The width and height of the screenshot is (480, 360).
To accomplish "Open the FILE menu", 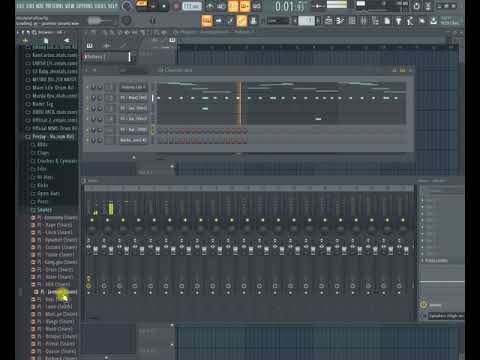I will (x=20, y=6).
